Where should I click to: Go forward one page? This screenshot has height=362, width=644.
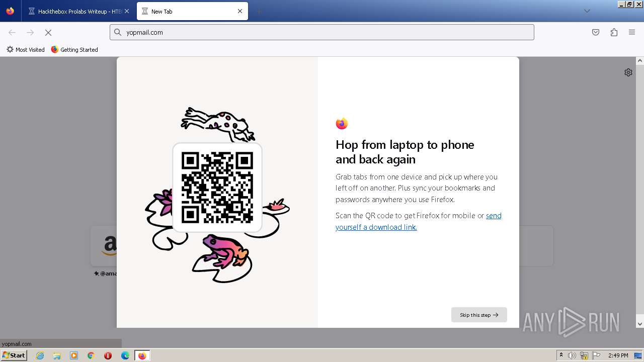pyautogui.click(x=30, y=32)
